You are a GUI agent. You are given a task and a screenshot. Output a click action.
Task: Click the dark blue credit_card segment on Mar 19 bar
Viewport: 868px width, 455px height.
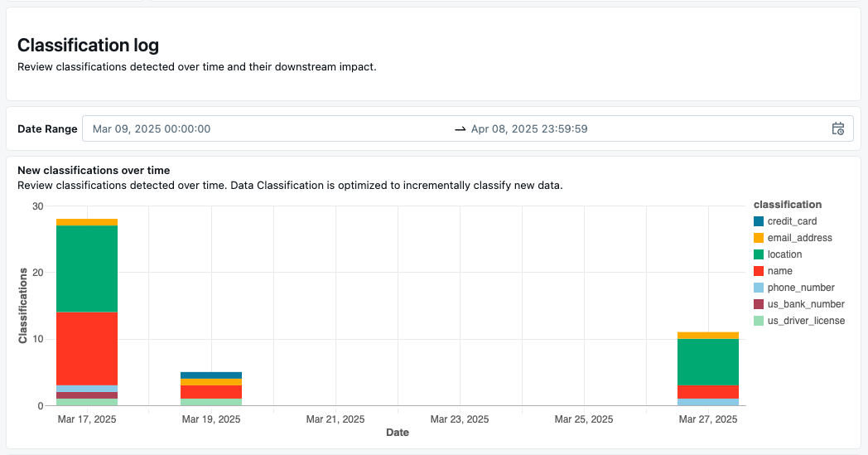211,375
